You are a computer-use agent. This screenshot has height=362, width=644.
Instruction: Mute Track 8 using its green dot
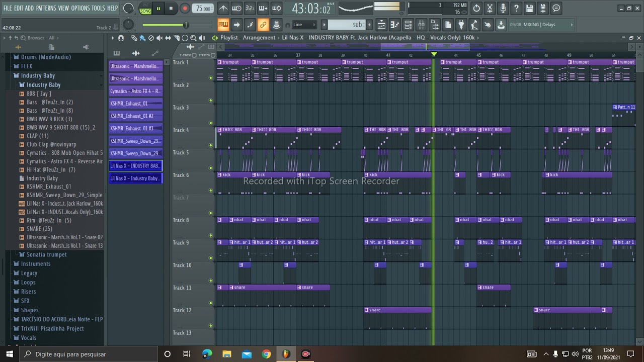coord(211,235)
